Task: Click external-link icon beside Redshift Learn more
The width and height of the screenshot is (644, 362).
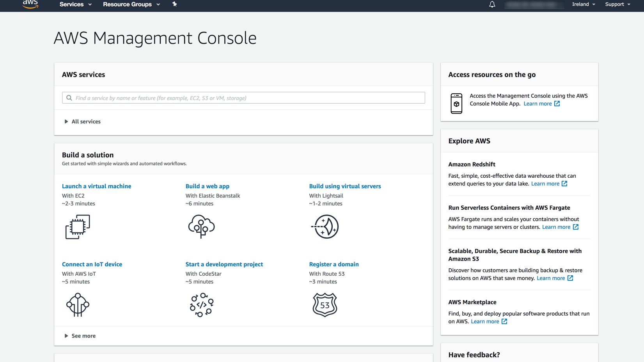Action: (564, 184)
